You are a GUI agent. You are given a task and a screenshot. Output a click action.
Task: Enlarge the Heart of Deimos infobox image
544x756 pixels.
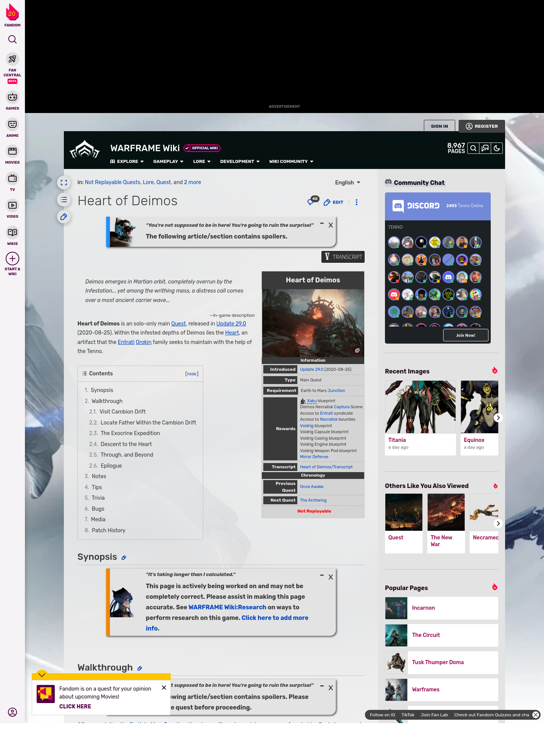coord(357,350)
